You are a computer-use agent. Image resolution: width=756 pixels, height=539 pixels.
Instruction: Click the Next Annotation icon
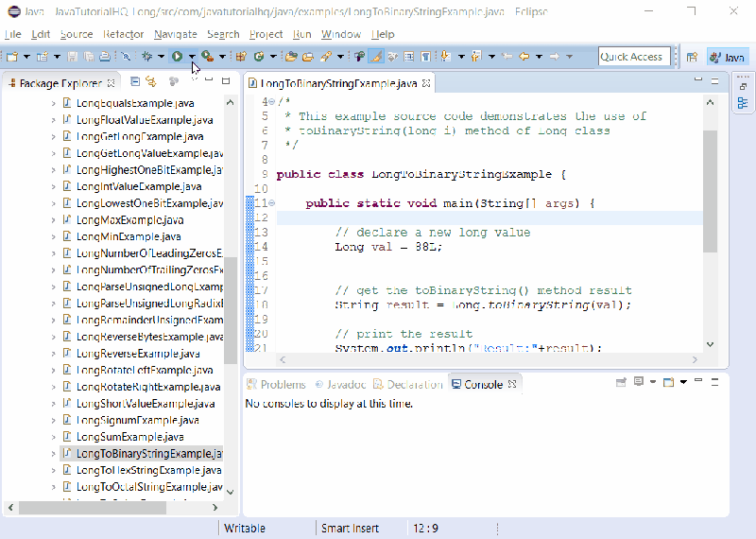tap(446, 57)
